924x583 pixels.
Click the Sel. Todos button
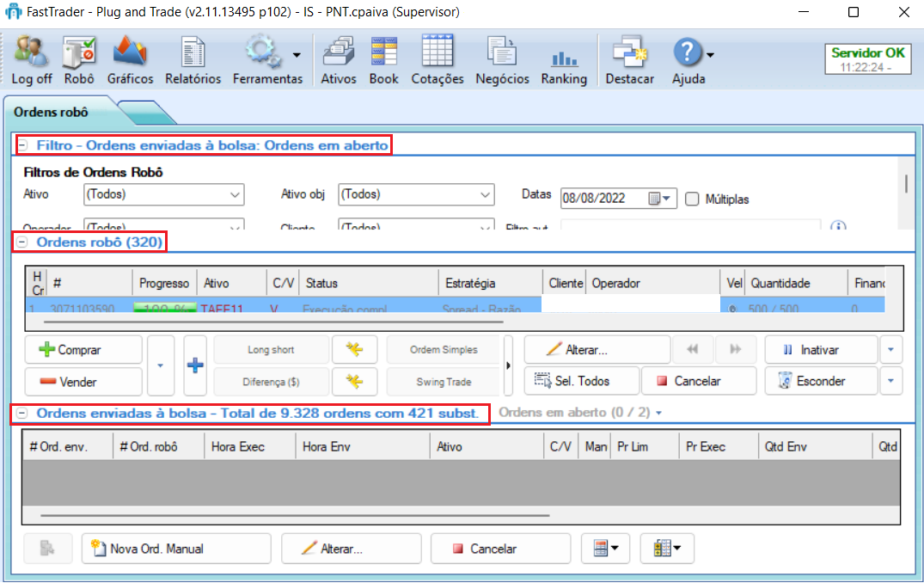tap(581, 382)
